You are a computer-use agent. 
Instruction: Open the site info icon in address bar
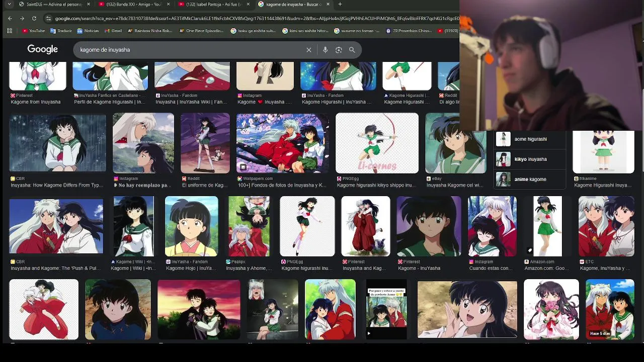[x=48, y=19]
